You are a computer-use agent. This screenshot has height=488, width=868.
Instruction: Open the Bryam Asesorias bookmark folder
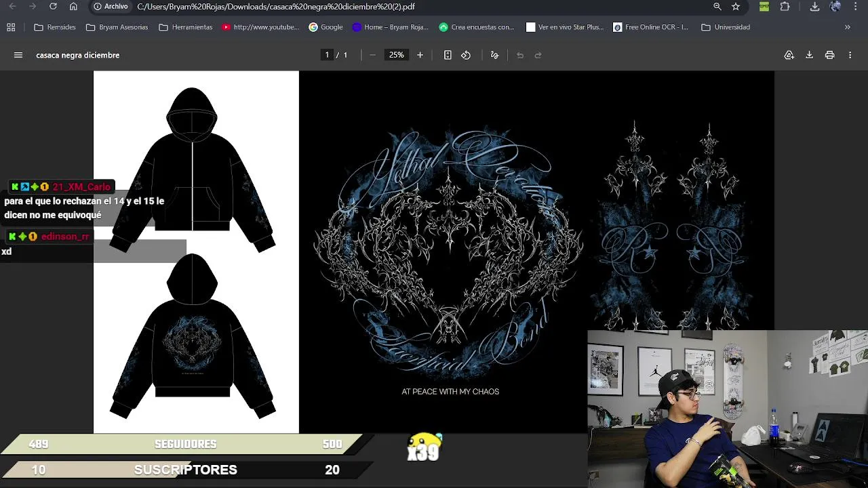(117, 27)
